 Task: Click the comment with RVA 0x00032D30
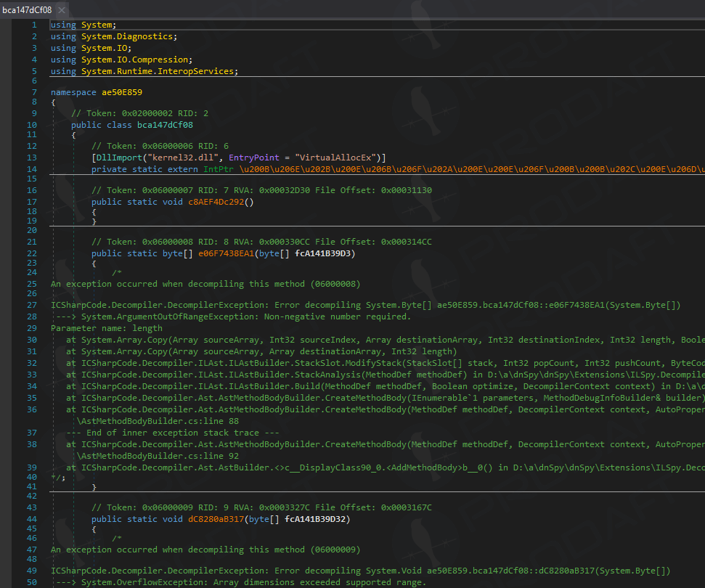coord(261,190)
